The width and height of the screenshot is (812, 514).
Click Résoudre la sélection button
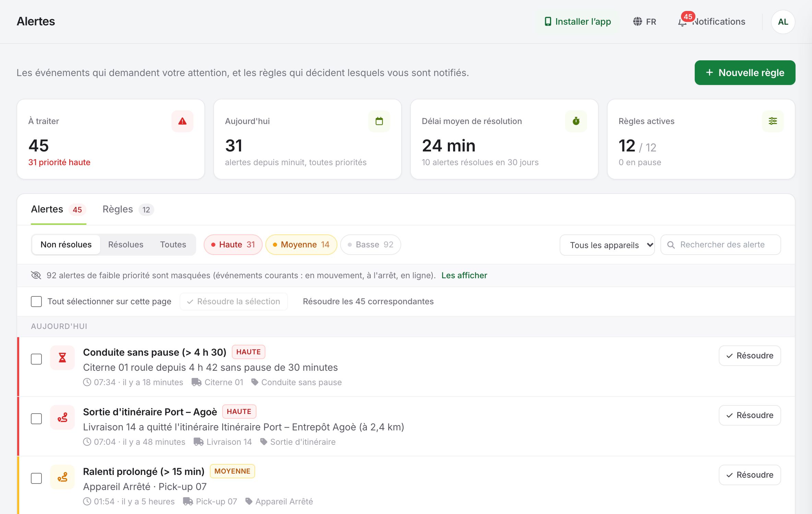click(234, 302)
